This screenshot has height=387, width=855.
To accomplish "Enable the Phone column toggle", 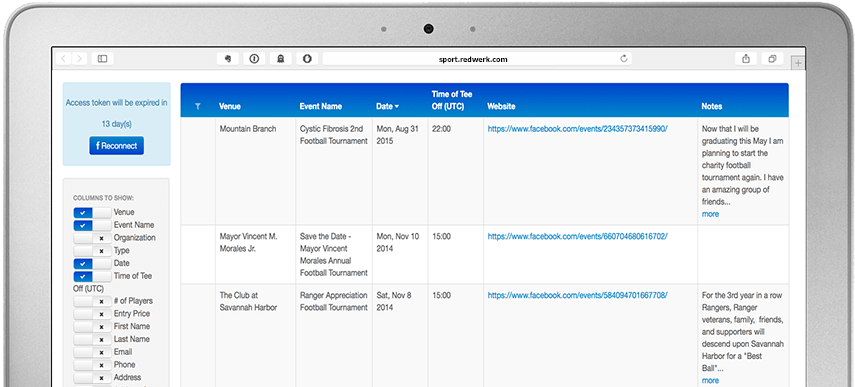I will point(92,364).
